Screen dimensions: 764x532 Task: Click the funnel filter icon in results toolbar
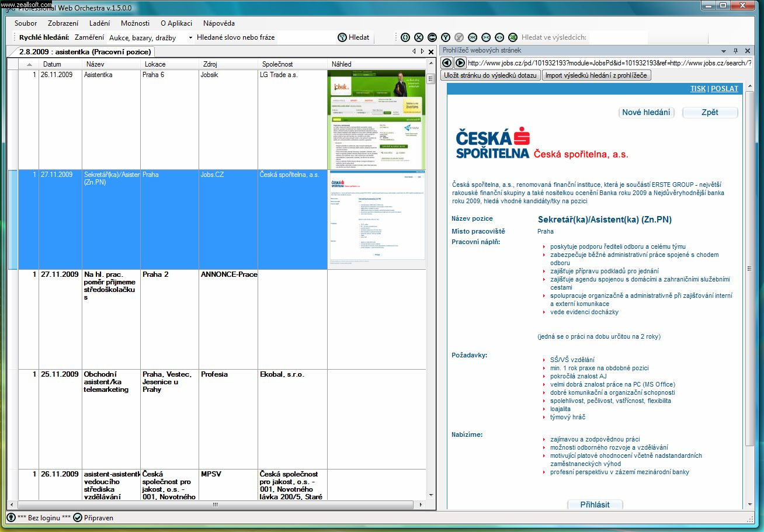click(446, 37)
